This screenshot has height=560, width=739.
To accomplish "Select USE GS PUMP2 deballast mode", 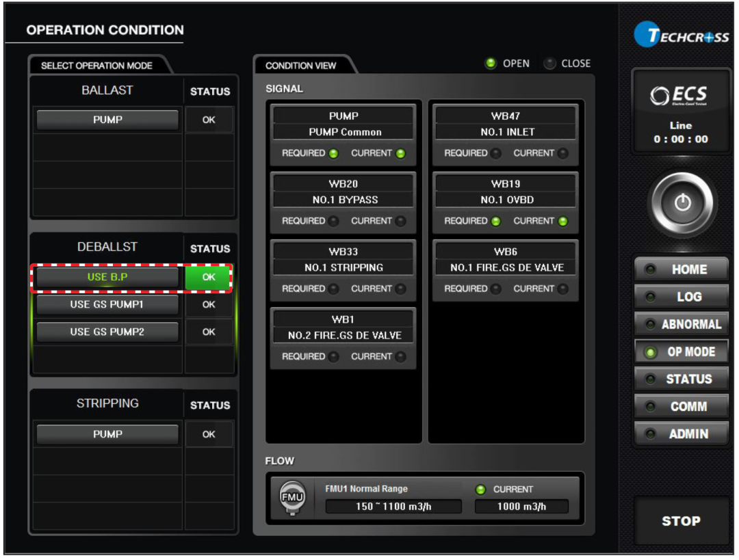I will point(107,332).
